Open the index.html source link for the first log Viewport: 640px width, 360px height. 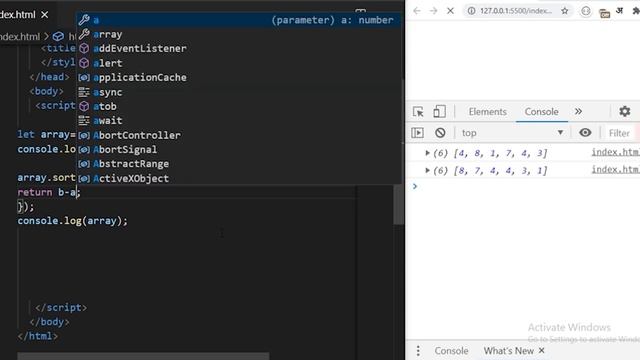point(616,152)
